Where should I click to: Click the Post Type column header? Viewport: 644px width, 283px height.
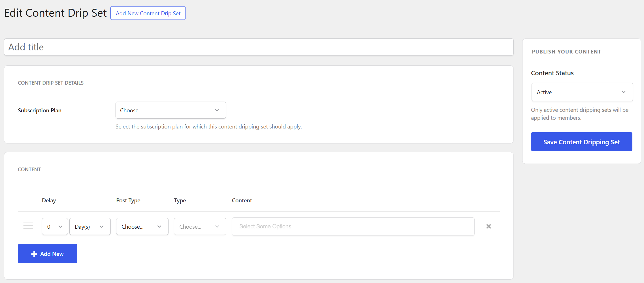(128, 200)
